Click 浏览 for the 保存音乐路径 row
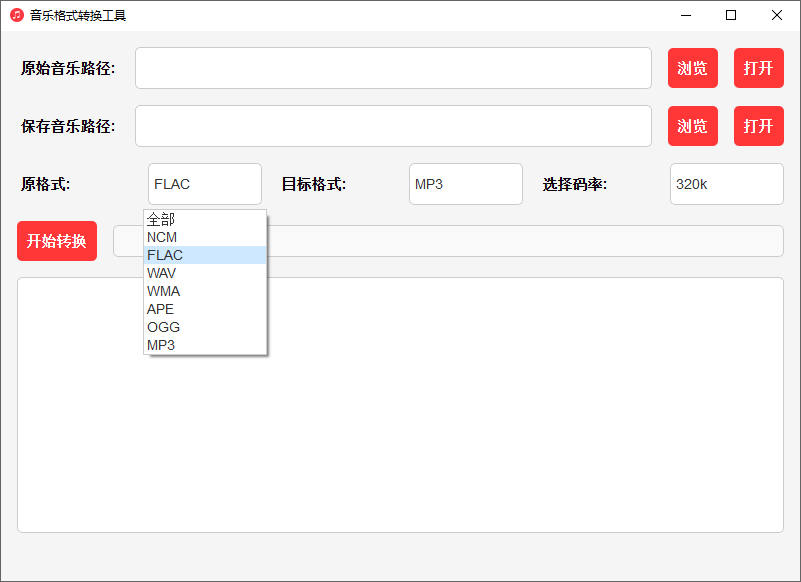 (x=692, y=126)
